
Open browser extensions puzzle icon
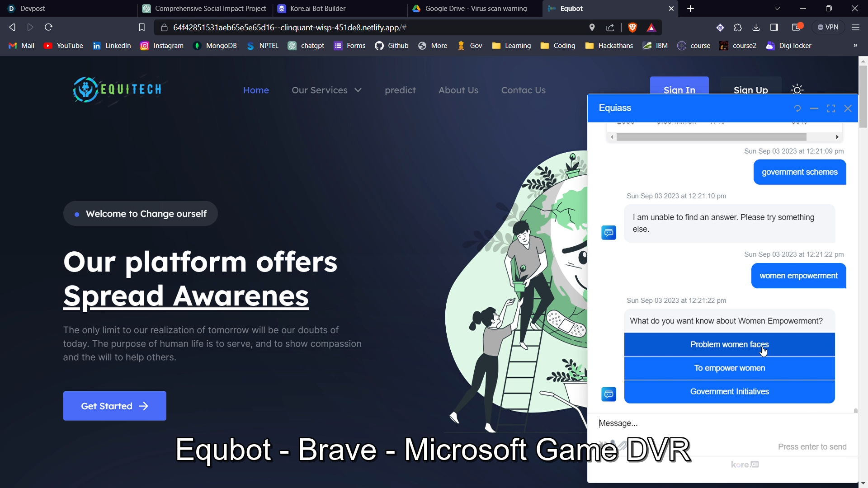tap(738, 28)
